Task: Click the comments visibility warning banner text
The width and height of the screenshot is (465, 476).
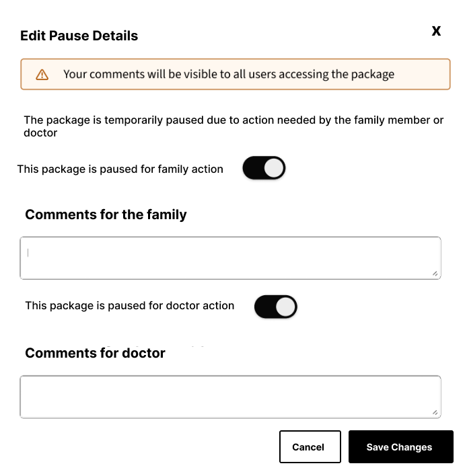Action: [228, 74]
